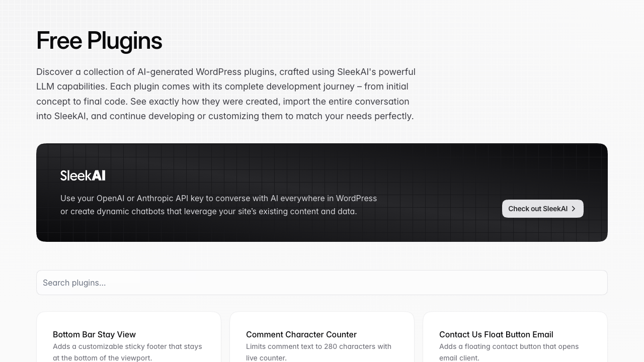Click the paragraph describing AI-generated WordPress plugins
The width and height of the screenshot is (644, 362).
click(225, 94)
